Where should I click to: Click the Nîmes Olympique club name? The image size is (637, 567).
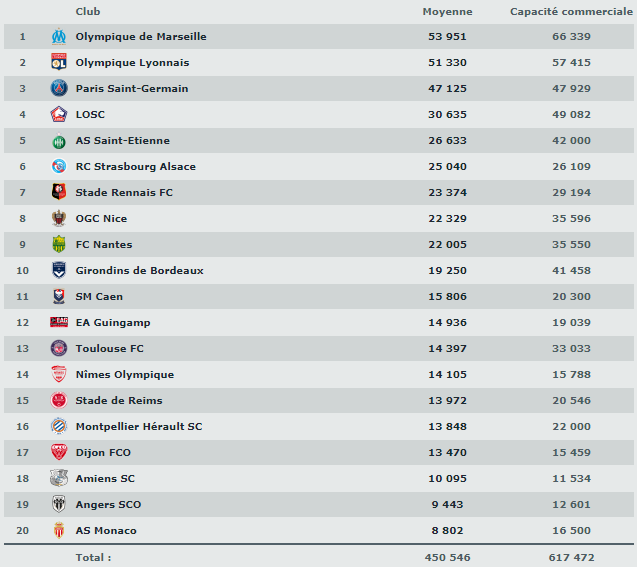point(124,374)
